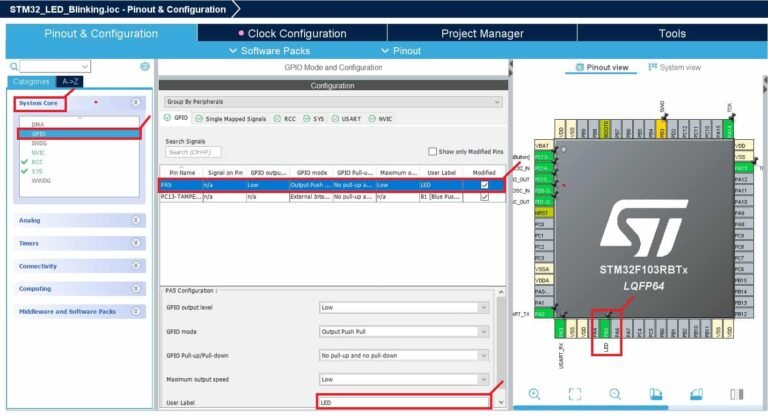Switch to System view
Screen dimensions: 768x417
(674, 68)
